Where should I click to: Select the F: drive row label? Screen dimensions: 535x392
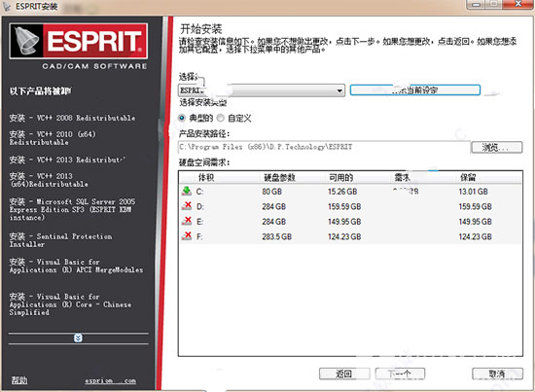coord(199,236)
